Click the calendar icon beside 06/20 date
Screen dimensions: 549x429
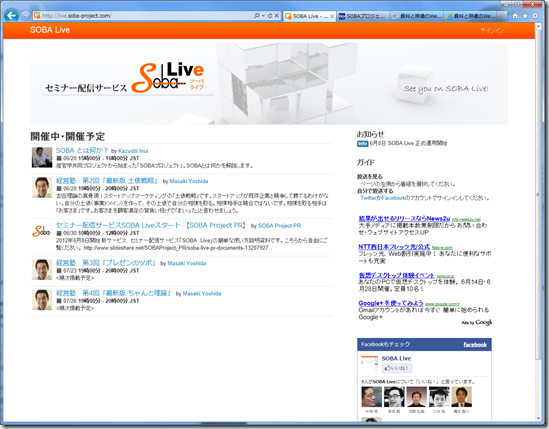click(x=59, y=158)
